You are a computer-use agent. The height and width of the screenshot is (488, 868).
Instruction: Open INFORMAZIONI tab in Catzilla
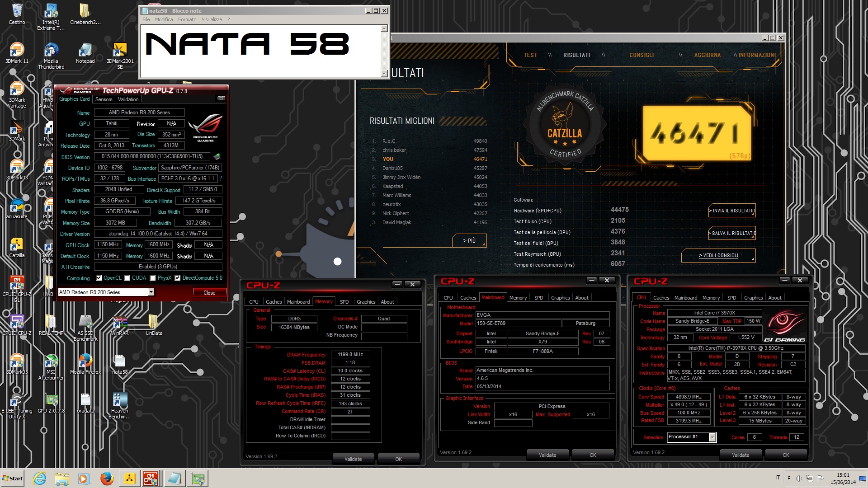757,55
